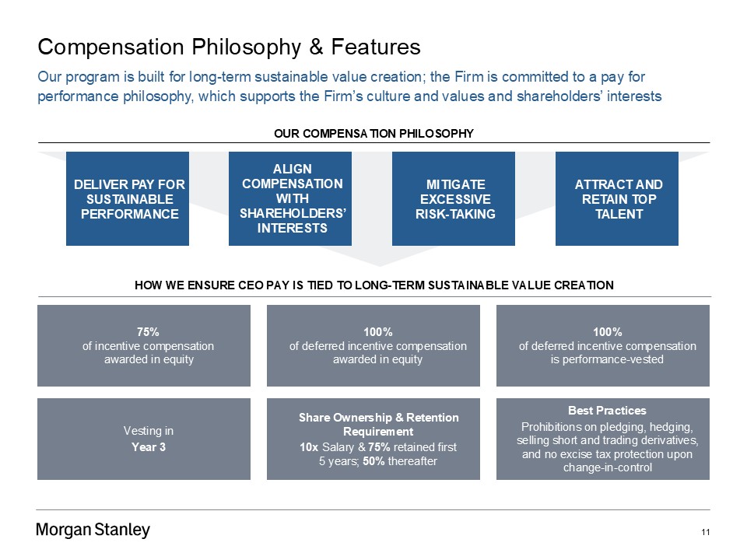Click the "Share Ownership & Retention Requirement" heading

378,424
